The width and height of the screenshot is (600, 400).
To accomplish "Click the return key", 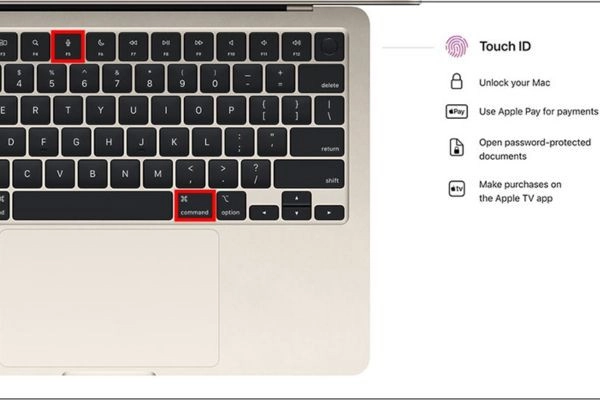I will point(317,142).
